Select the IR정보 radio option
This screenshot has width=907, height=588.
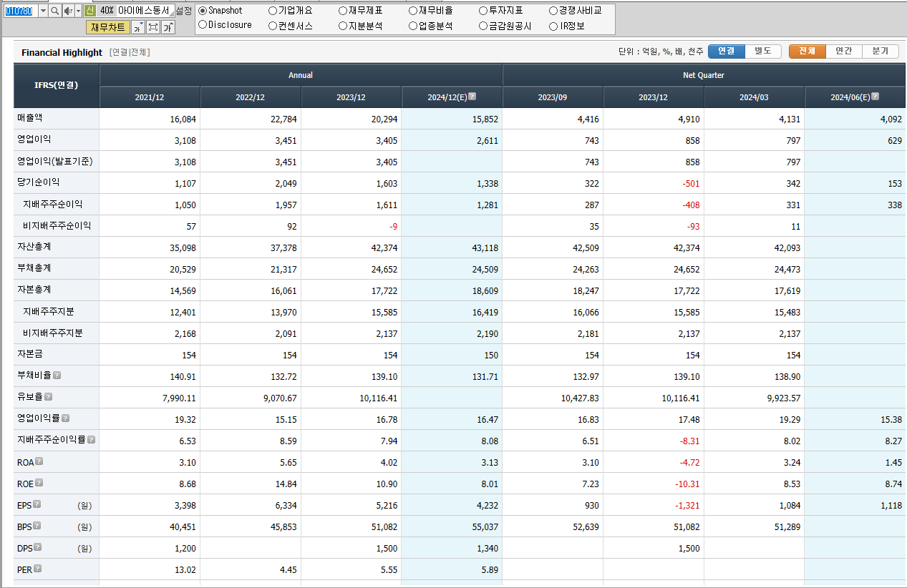pos(553,26)
